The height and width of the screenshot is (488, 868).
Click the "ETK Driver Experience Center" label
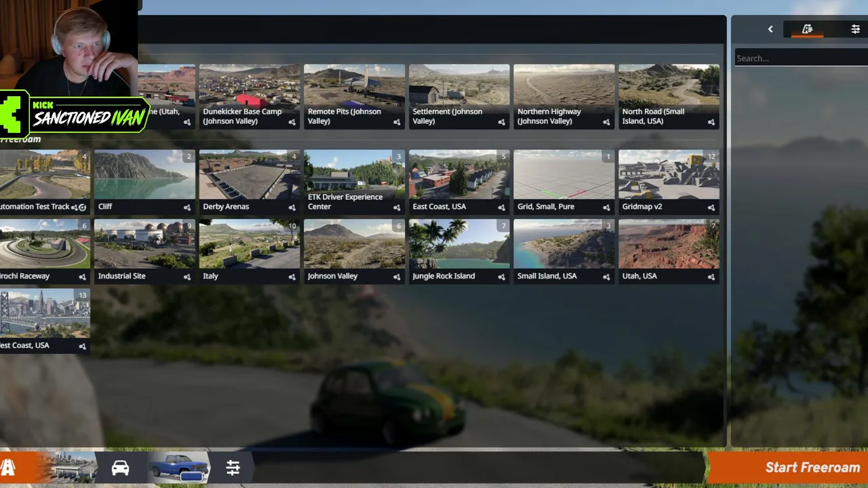click(345, 201)
